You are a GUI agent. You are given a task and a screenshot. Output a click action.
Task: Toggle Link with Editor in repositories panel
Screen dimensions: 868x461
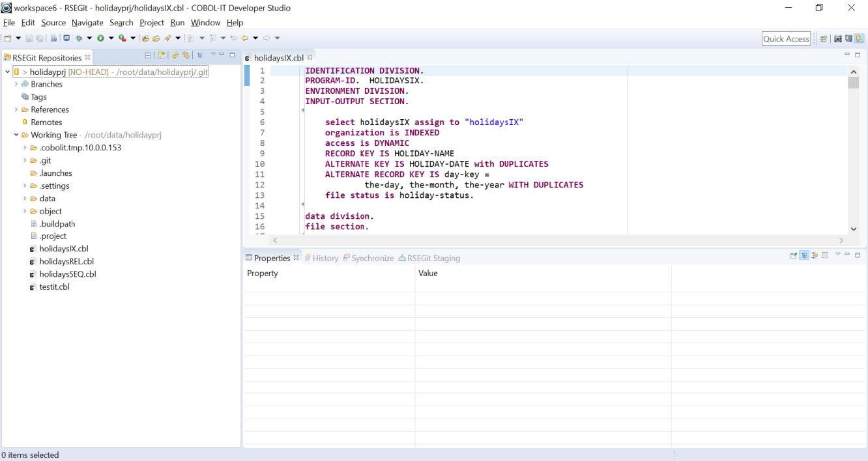[x=200, y=56]
